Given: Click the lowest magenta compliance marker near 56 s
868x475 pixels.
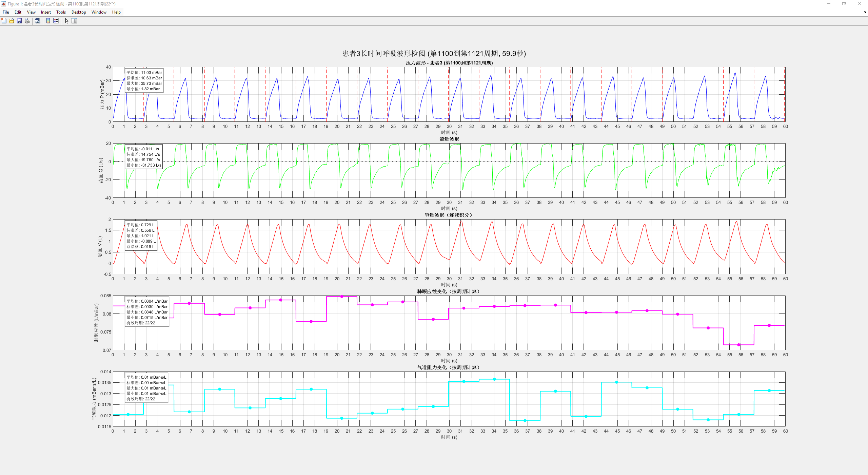Looking at the screenshot, I should [739, 345].
